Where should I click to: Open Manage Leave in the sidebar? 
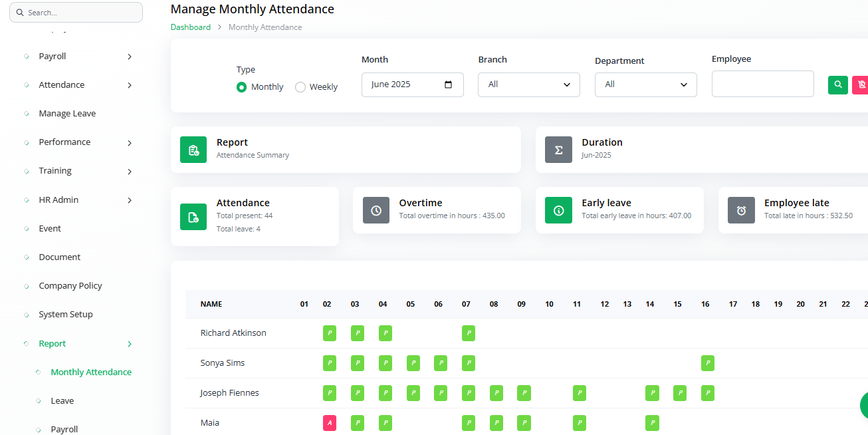tap(67, 114)
